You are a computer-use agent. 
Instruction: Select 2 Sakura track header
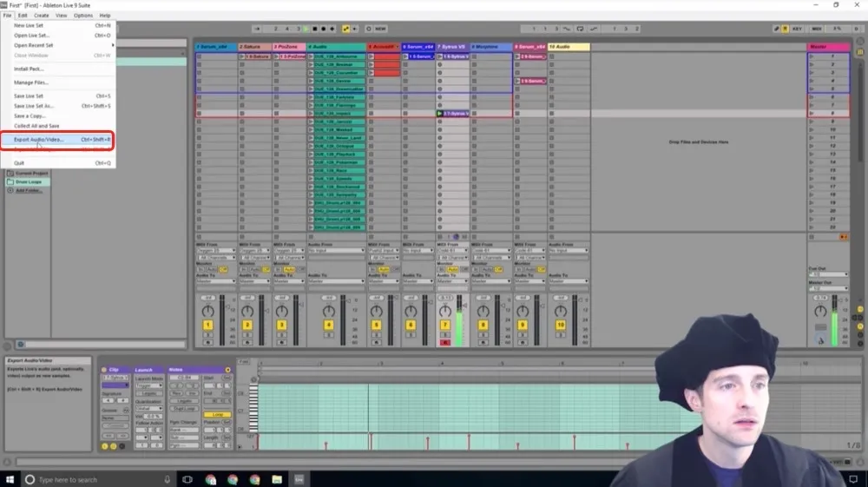click(254, 47)
